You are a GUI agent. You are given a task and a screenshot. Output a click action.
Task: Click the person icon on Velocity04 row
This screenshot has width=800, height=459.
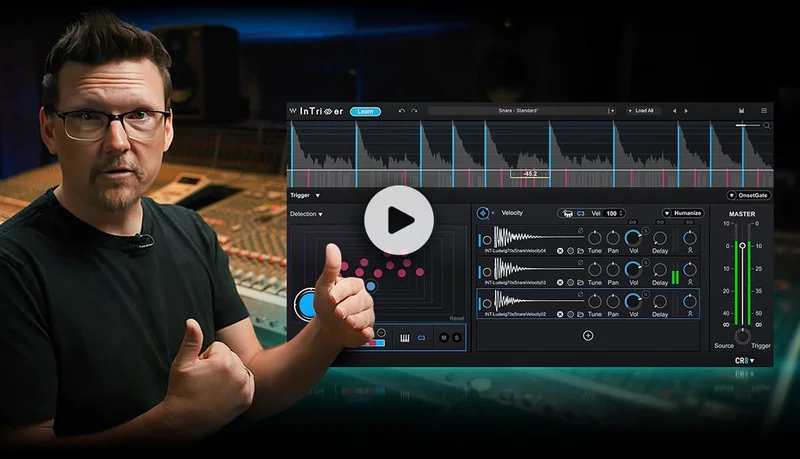pyautogui.click(x=690, y=250)
